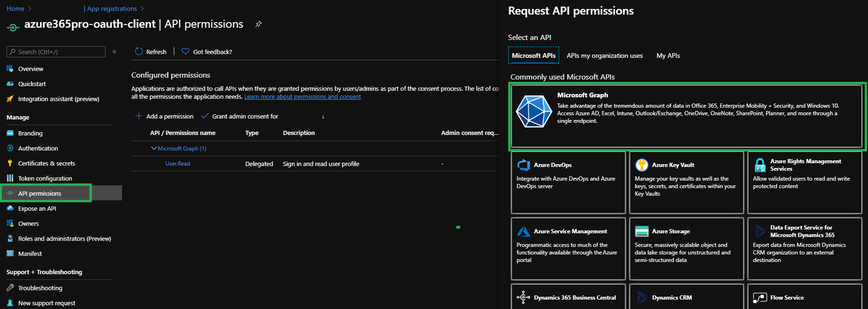Click the Roles and administrators icon
This screenshot has width=868, height=309.
[10, 238]
